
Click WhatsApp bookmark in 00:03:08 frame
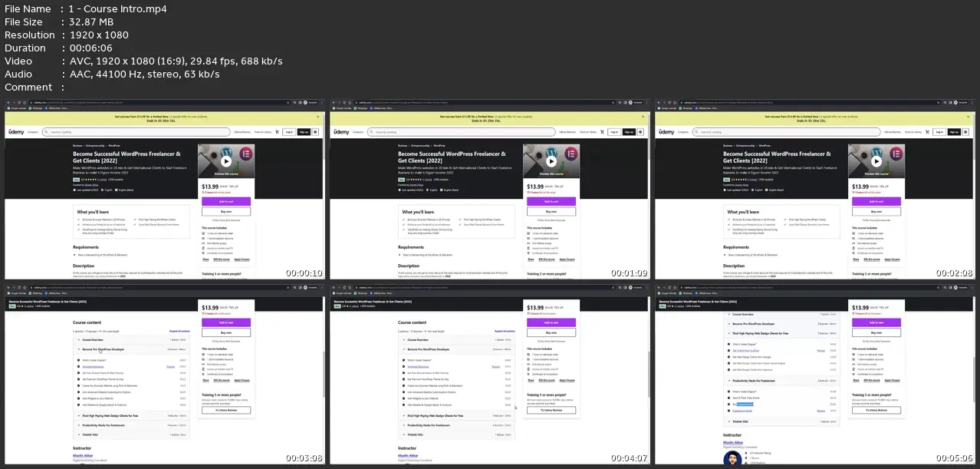click(37, 293)
